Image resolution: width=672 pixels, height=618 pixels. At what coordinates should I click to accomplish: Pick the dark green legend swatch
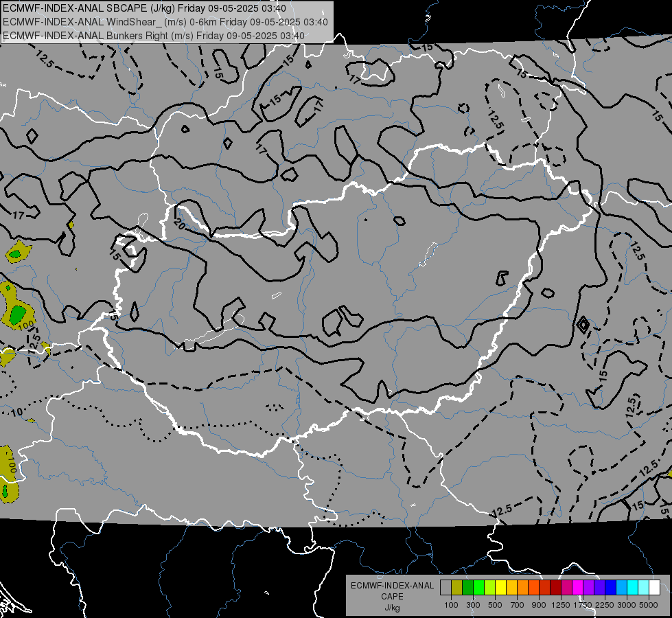pyautogui.click(x=467, y=587)
